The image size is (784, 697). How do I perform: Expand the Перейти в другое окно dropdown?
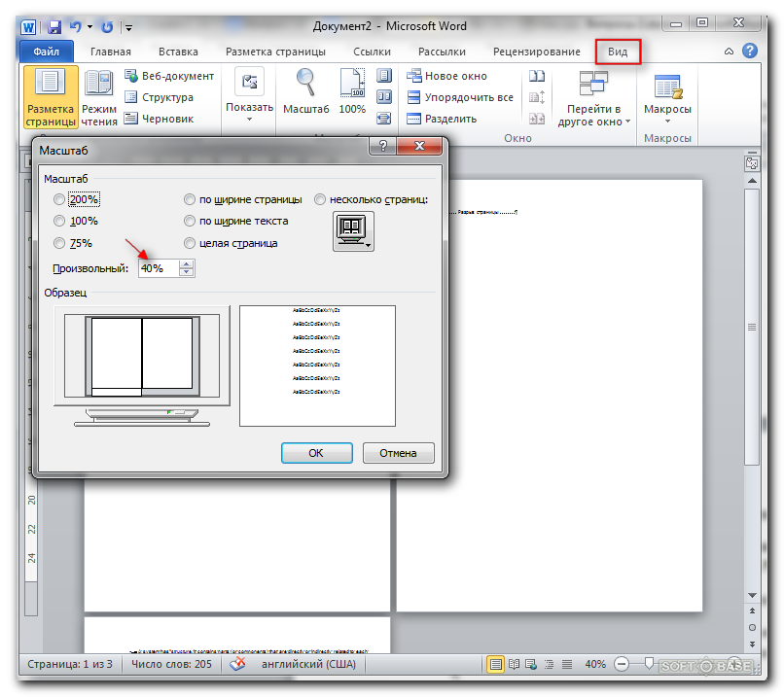click(x=593, y=97)
